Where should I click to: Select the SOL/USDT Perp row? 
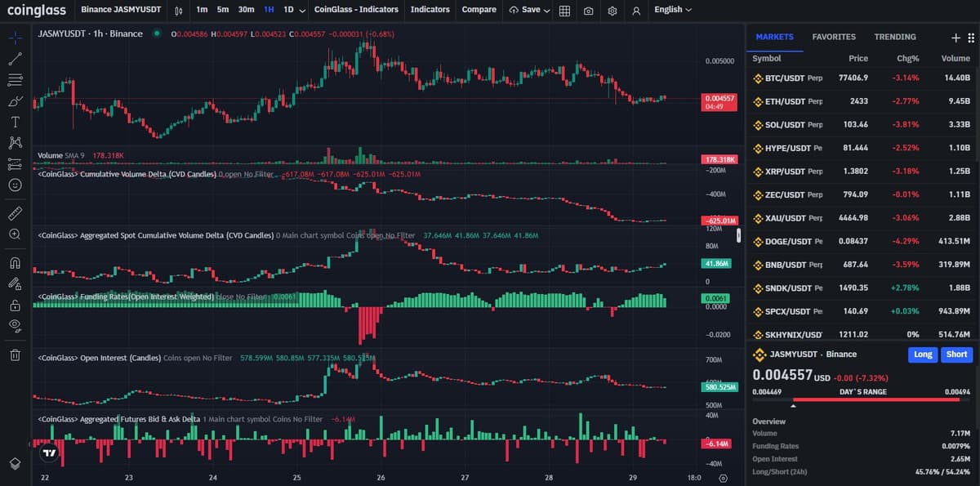pyautogui.click(x=862, y=125)
